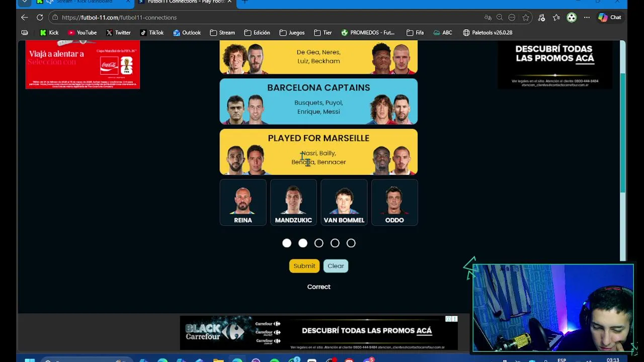Open the Paletools v26.0.28 bookmark
Image resolution: width=644 pixels, height=362 pixels.
[x=487, y=33]
